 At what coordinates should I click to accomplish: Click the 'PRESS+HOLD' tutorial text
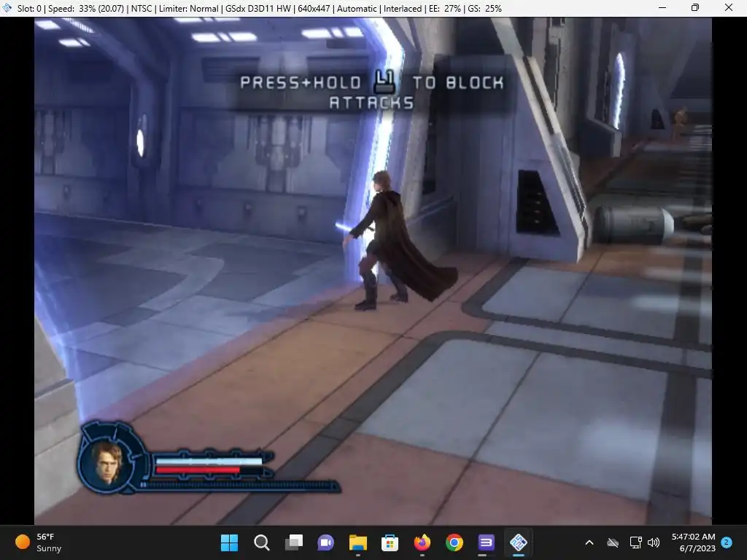tap(300, 83)
